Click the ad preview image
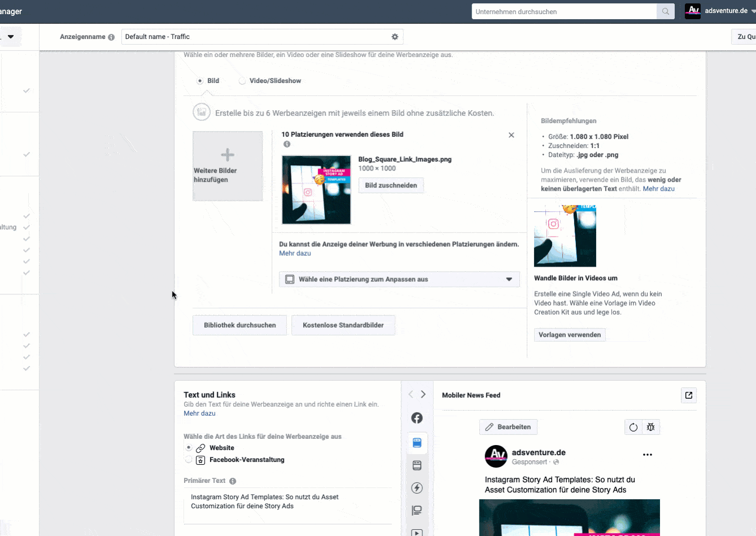Viewport: 756px width, 536px height. 569,517
